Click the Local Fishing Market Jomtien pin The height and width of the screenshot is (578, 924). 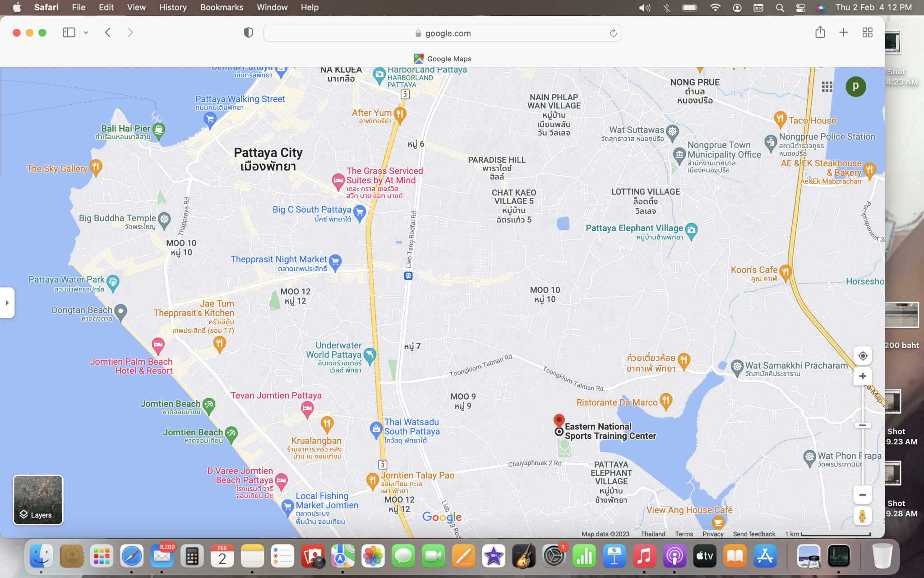pos(287,507)
